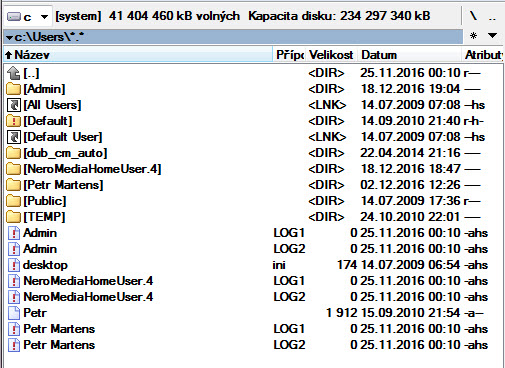Select the [Petr Martens] folder name
The height and width of the screenshot is (368, 505).
[63, 185]
